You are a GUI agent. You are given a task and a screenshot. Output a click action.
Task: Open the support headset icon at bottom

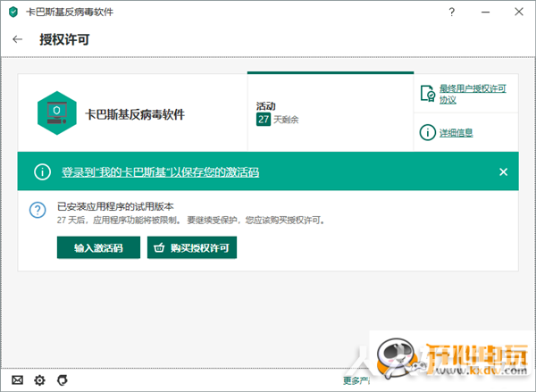pos(63,379)
